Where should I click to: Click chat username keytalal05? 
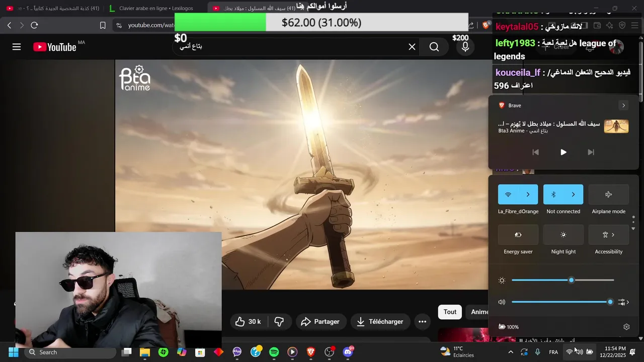(517, 27)
